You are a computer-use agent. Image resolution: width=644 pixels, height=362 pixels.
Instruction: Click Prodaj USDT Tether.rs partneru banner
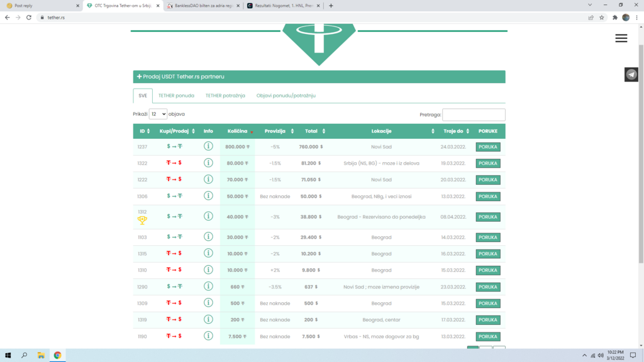click(x=319, y=77)
